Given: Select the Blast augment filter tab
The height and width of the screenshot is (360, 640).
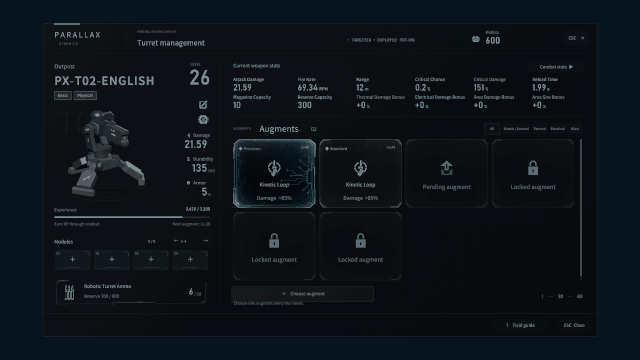Looking at the screenshot, I should coord(575,129).
